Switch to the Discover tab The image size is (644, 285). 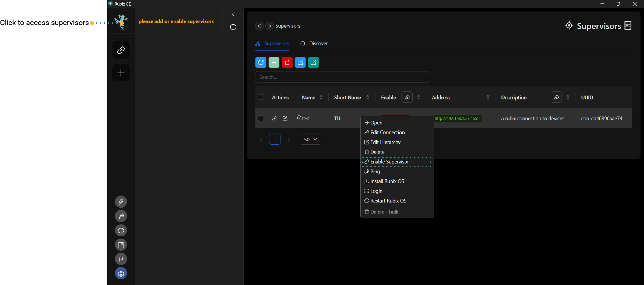(314, 44)
